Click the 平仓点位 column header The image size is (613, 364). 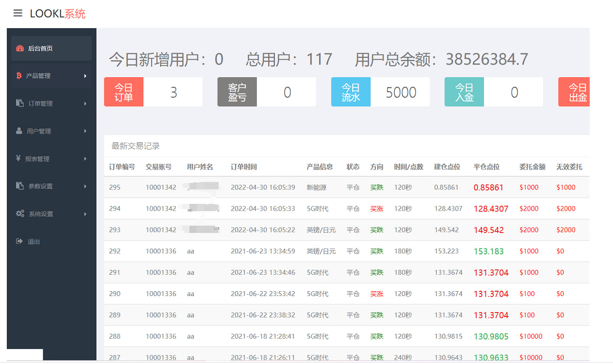click(x=487, y=167)
